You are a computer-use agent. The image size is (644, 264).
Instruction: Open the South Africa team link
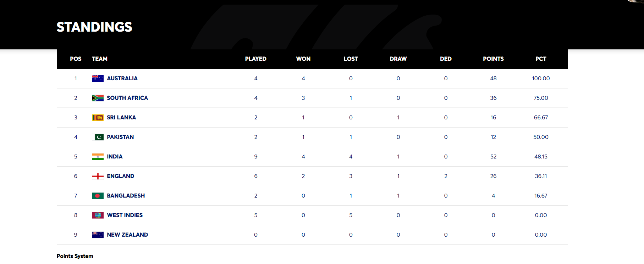point(127,98)
